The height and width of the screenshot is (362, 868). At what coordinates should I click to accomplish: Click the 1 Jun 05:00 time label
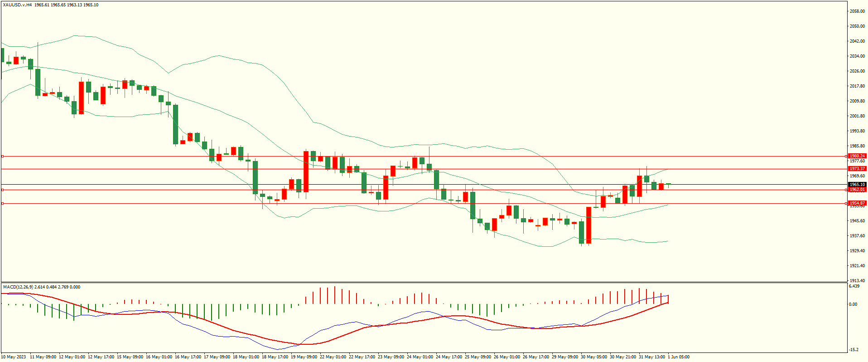tap(678, 357)
